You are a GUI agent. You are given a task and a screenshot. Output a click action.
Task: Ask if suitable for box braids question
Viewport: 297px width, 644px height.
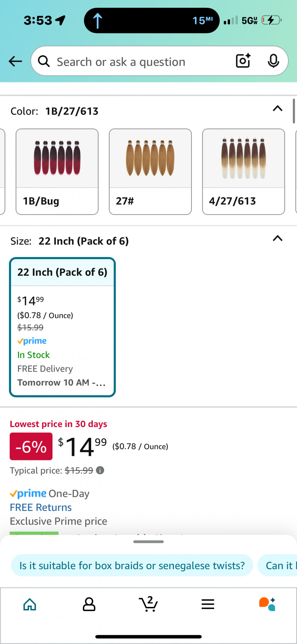(132, 565)
